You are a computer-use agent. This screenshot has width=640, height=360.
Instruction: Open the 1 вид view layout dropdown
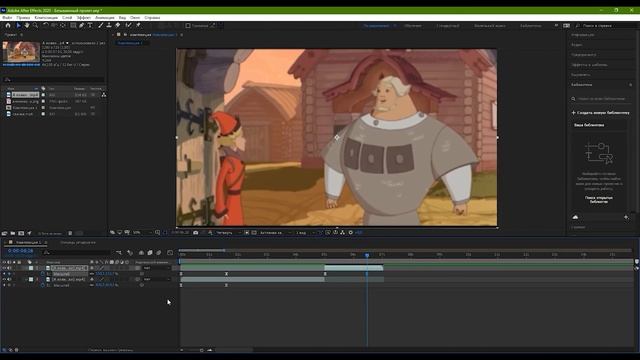tap(305, 233)
